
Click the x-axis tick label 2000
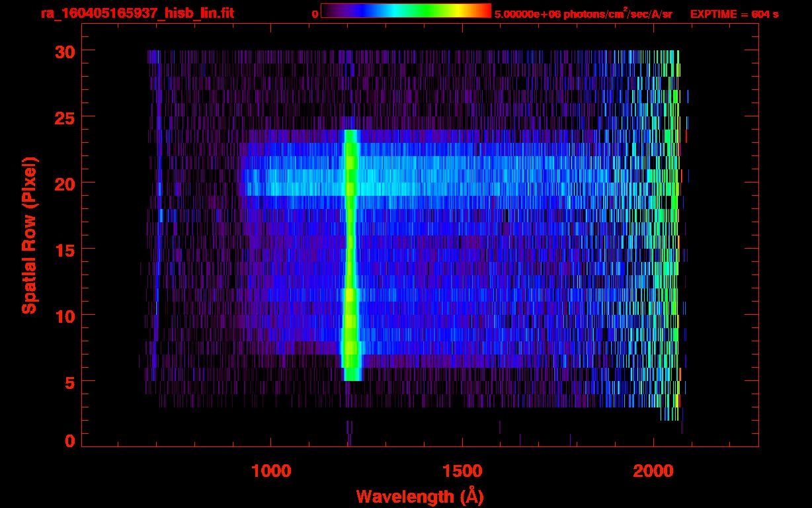(x=653, y=471)
